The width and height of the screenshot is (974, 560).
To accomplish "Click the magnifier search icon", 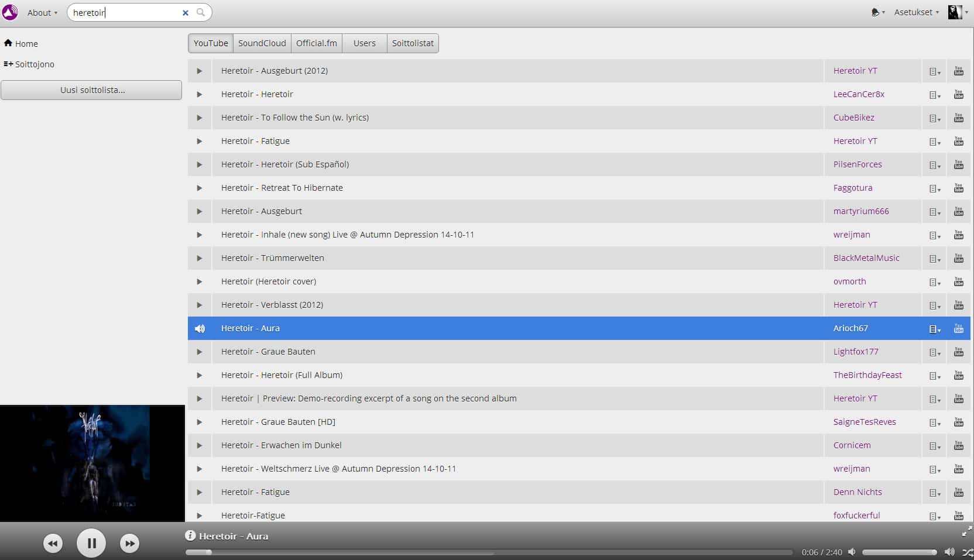I will (x=201, y=12).
